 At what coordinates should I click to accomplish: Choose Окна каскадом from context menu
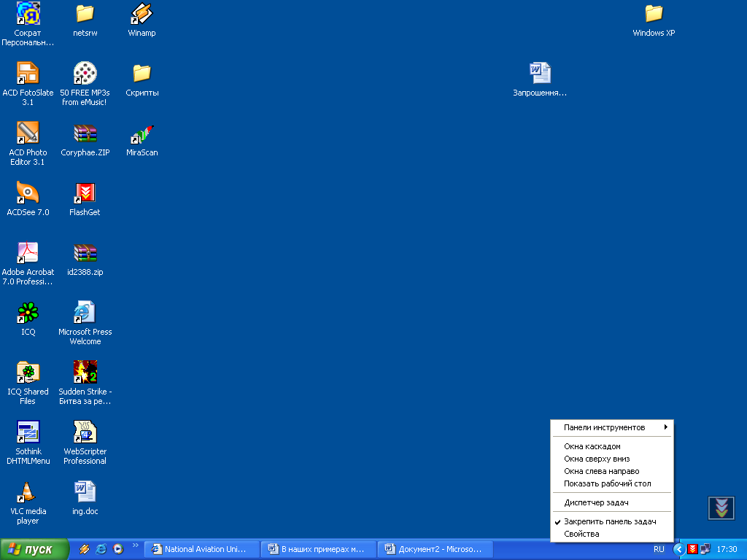click(x=612, y=446)
